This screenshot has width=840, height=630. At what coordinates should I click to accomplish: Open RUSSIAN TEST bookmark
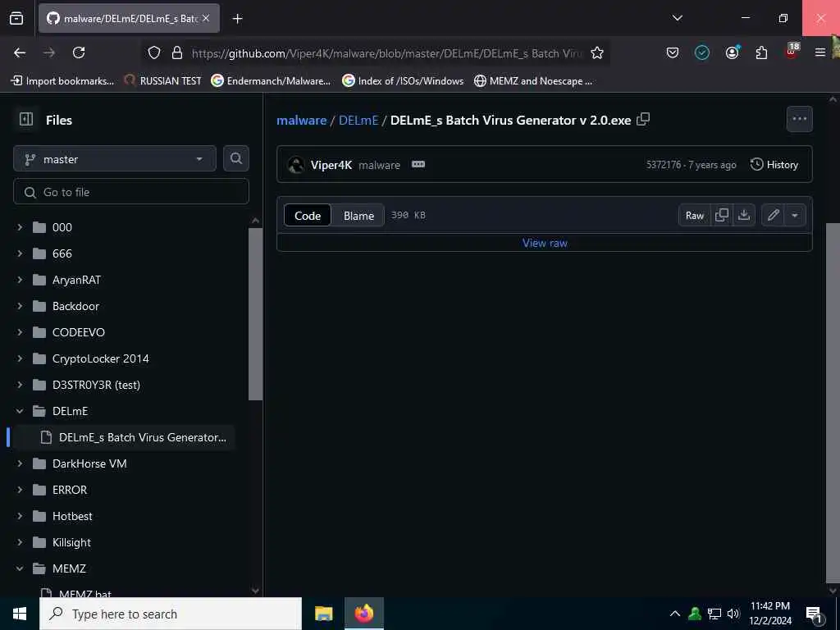click(x=163, y=81)
